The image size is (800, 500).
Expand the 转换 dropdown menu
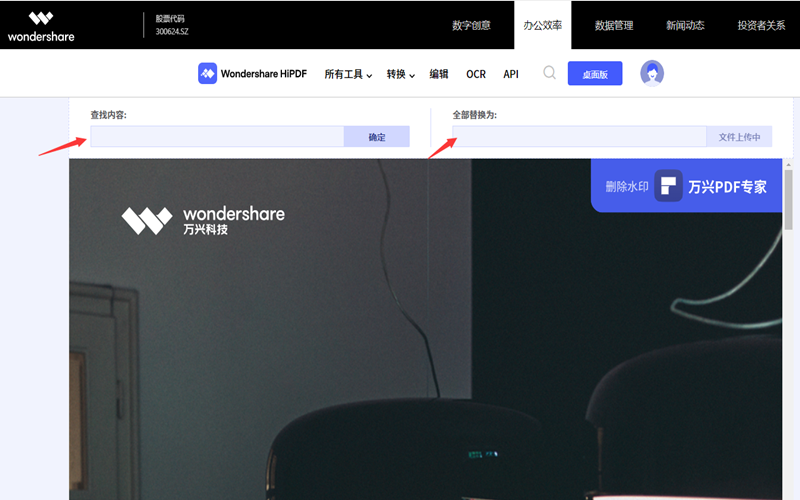401,74
